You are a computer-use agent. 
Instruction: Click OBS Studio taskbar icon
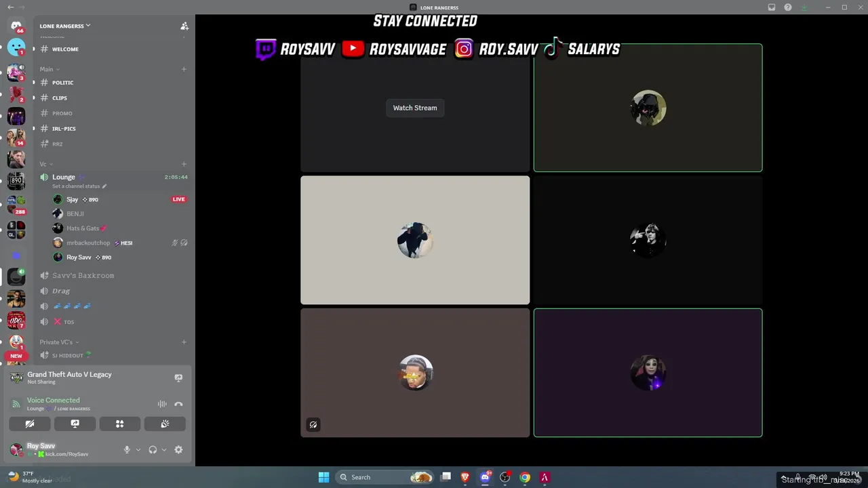505,477
